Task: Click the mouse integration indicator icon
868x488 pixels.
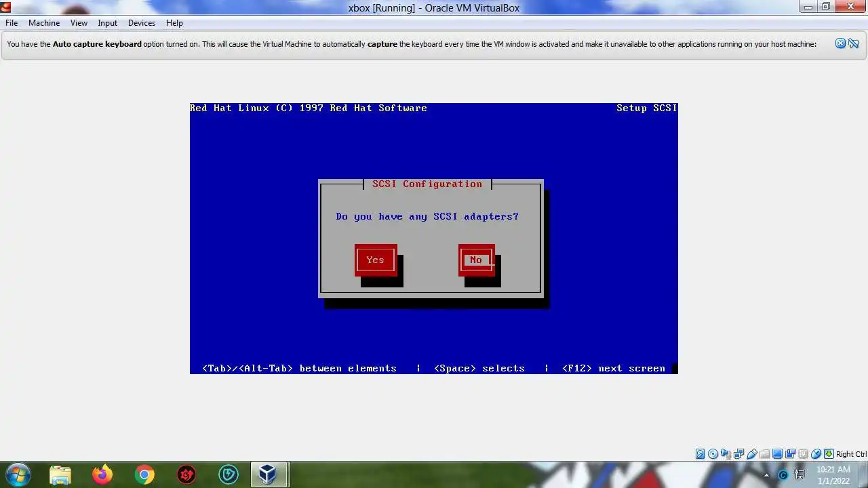Action: click(x=816, y=454)
